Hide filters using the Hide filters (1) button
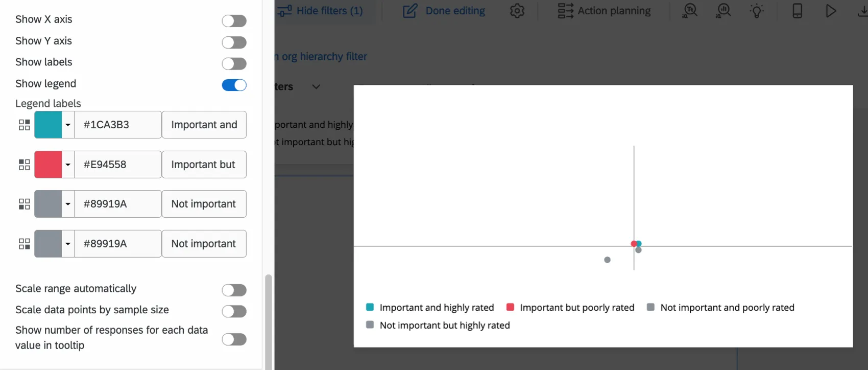Viewport: 868px width, 370px height. click(x=321, y=11)
